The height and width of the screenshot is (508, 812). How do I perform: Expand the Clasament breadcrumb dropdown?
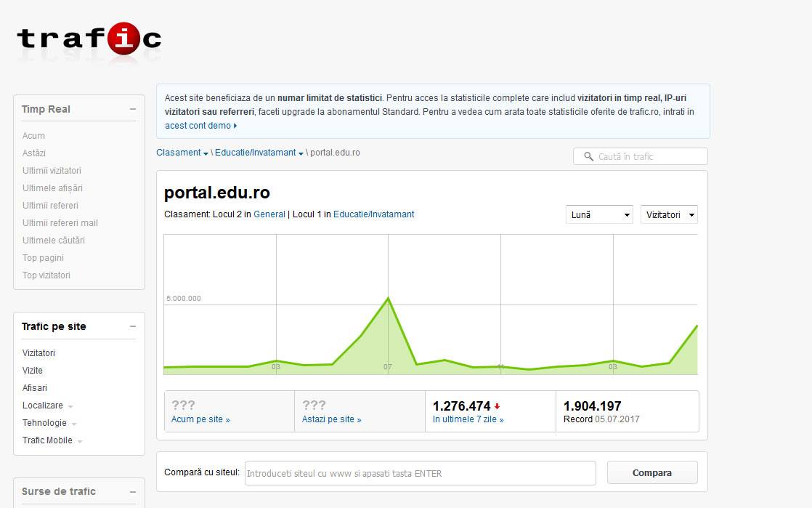click(206, 153)
